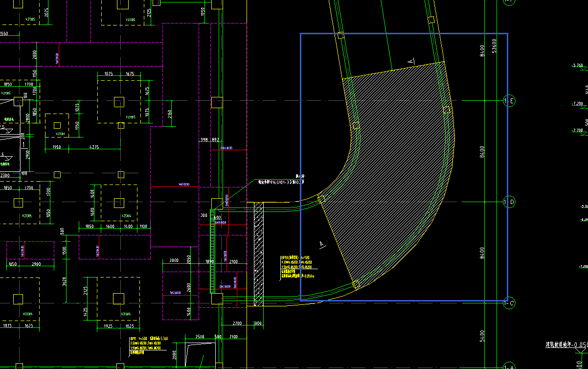Select the 3000 dimension text
This screenshot has width=588, height=369.
tap(174, 261)
